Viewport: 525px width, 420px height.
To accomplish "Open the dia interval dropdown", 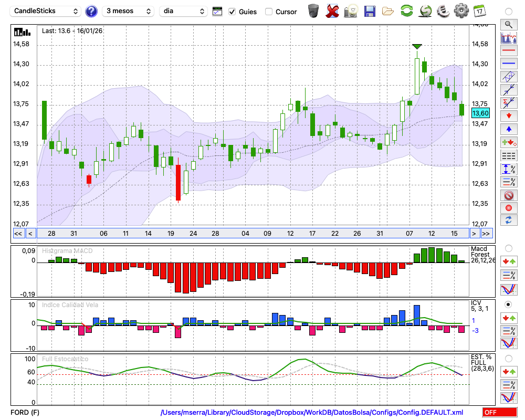I will point(183,11).
